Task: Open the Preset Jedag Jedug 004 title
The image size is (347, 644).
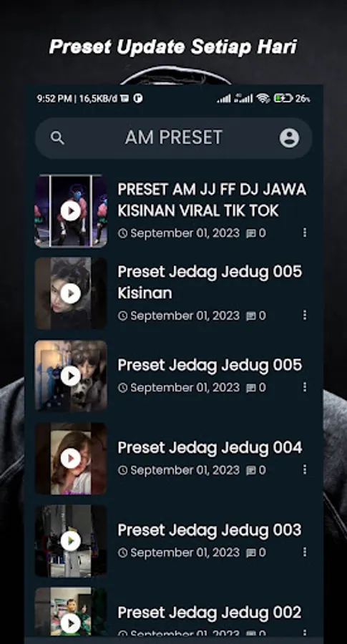Action: (210, 448)
